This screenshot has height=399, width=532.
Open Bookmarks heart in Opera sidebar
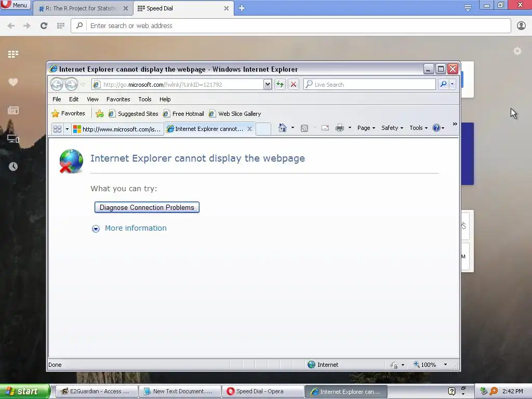tap(13, 82)
